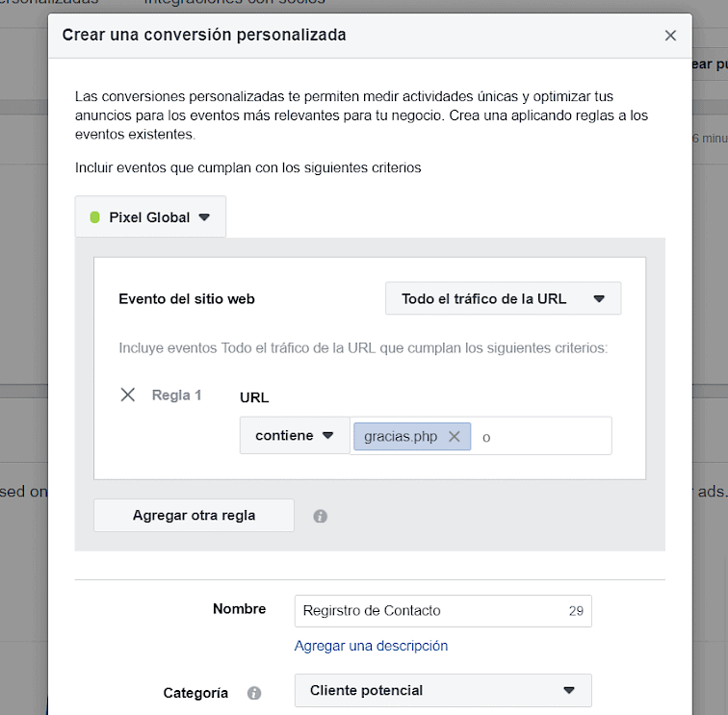Click the info icon next to Categoría

tap(254, 693)
